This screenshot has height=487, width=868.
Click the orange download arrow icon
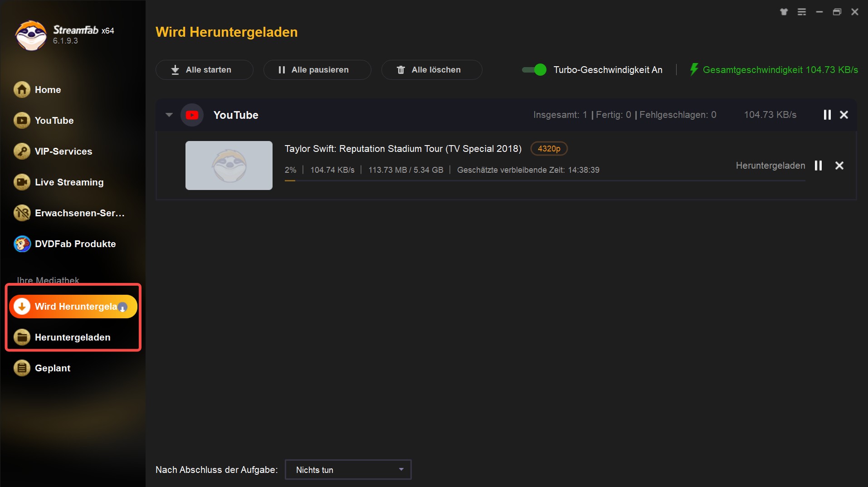pyautogui.click(x=22, y=307)
